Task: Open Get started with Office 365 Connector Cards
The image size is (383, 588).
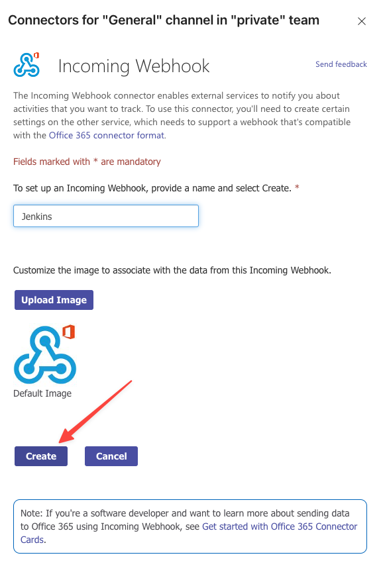Action: point(189,533)
